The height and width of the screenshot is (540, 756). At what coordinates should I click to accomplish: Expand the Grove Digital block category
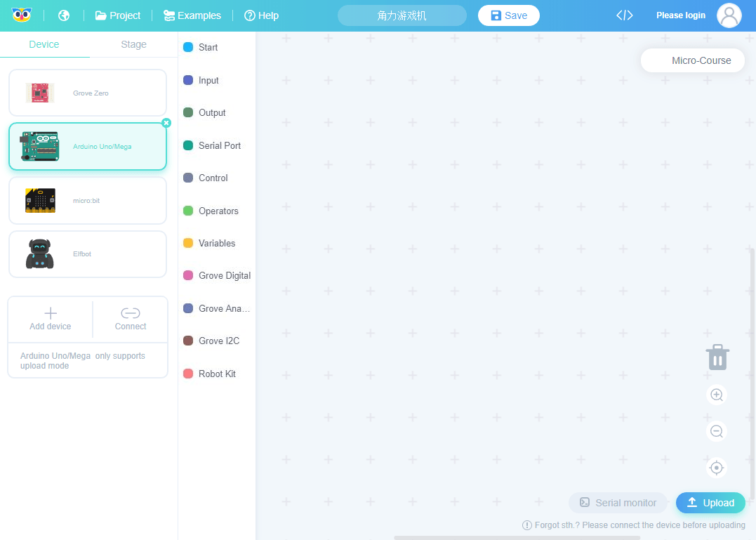pyautogui.click(x=224, y=275)
